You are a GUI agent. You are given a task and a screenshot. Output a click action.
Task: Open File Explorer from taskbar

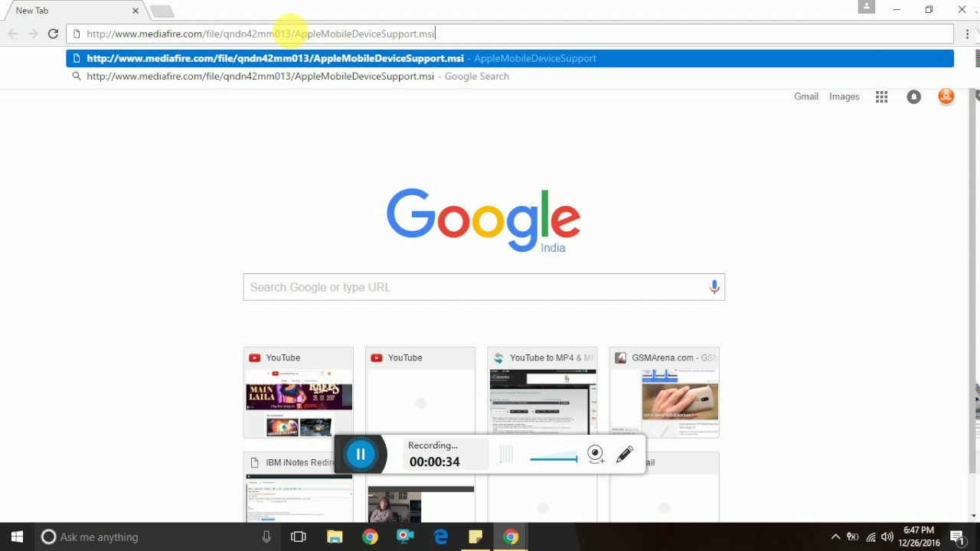pyautogui.click(x=335, y=537)
